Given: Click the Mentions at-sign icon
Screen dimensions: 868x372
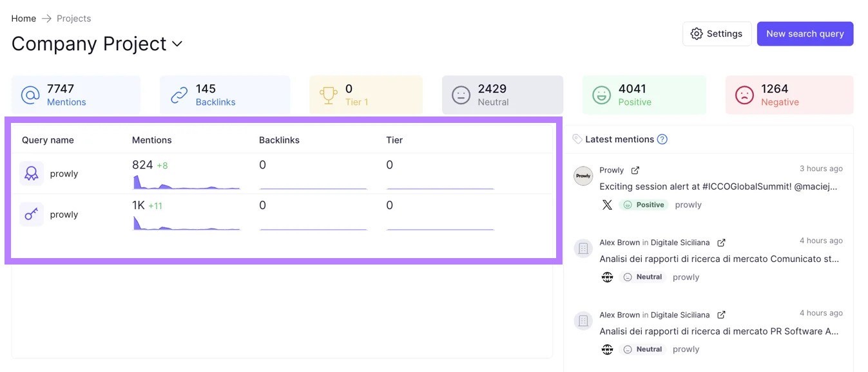Looking at the screenshot, I should point(29,94).
